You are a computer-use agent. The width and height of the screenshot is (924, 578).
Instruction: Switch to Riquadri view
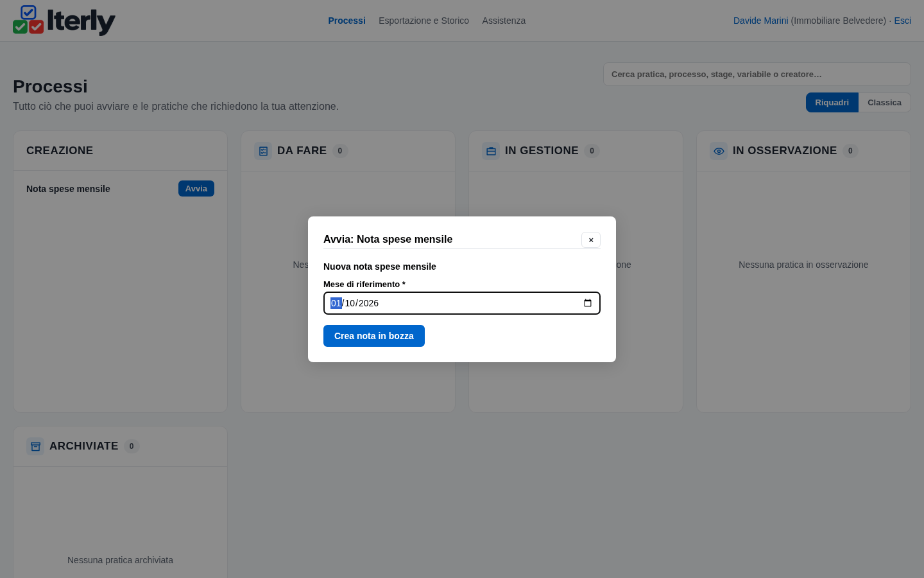coord(832,103)
